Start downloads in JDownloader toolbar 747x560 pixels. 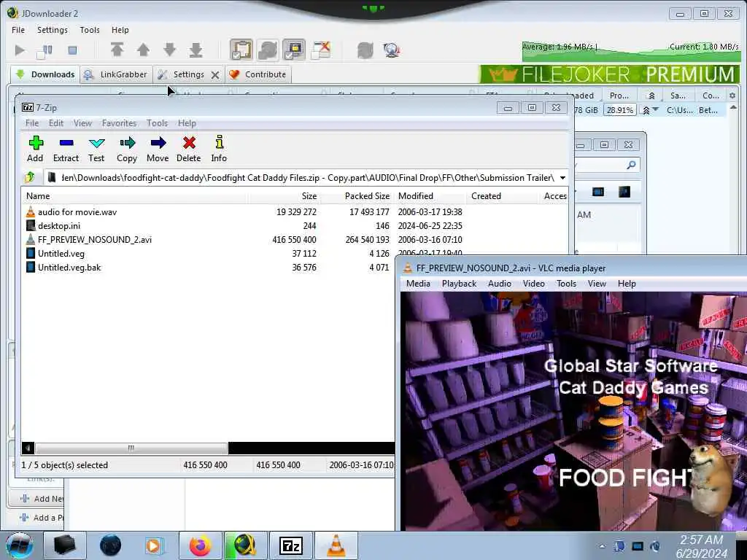[20, 50]
